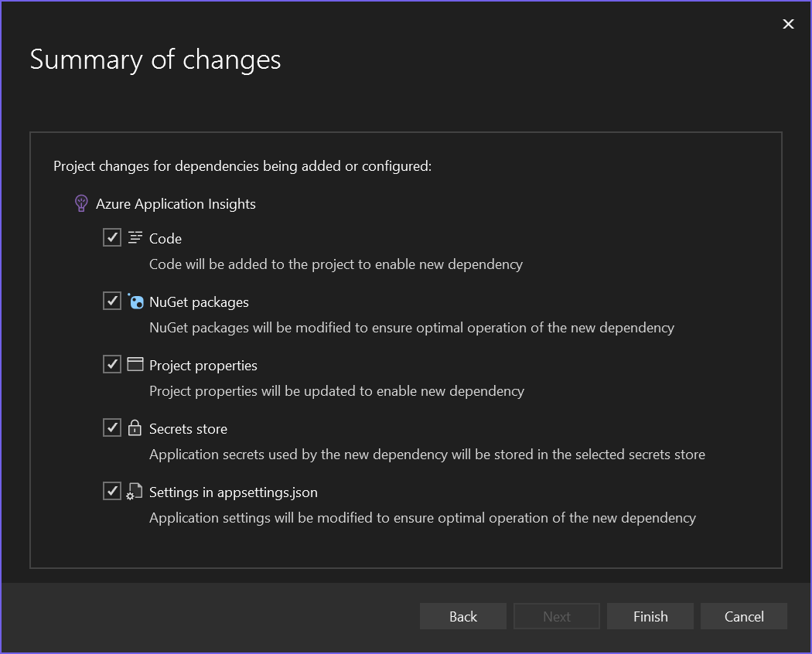Toggle the NuGet packages checkbox
812x654 pixels.
pos(112,301)
